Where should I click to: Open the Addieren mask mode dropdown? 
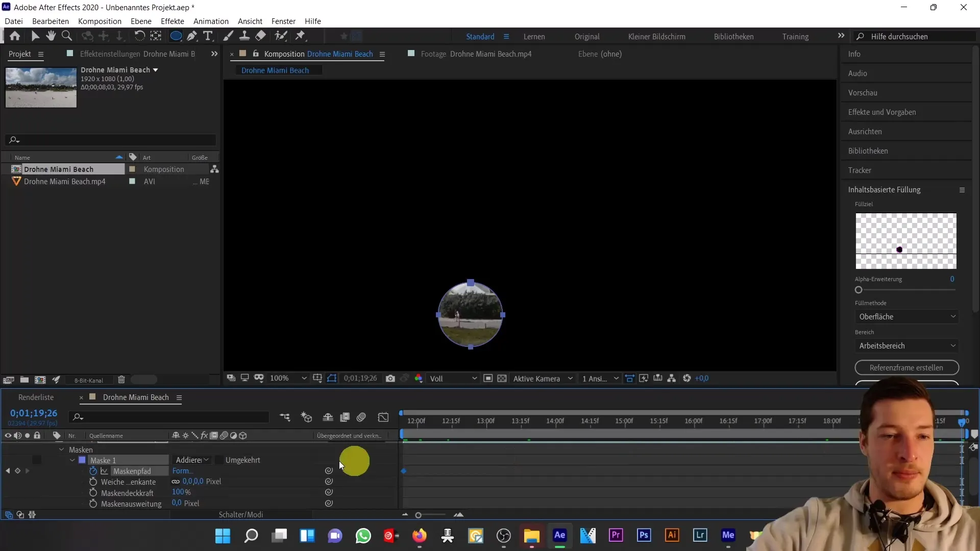(192, 460)
